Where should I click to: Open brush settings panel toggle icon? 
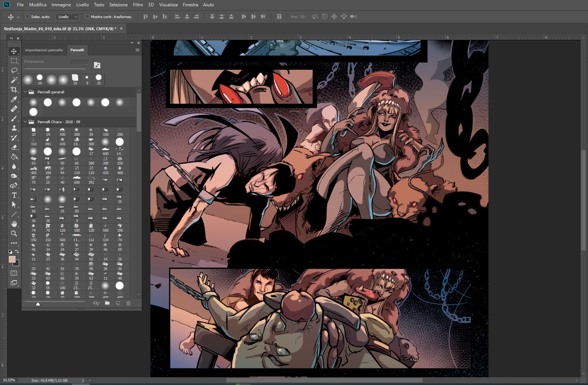point(97,65)
